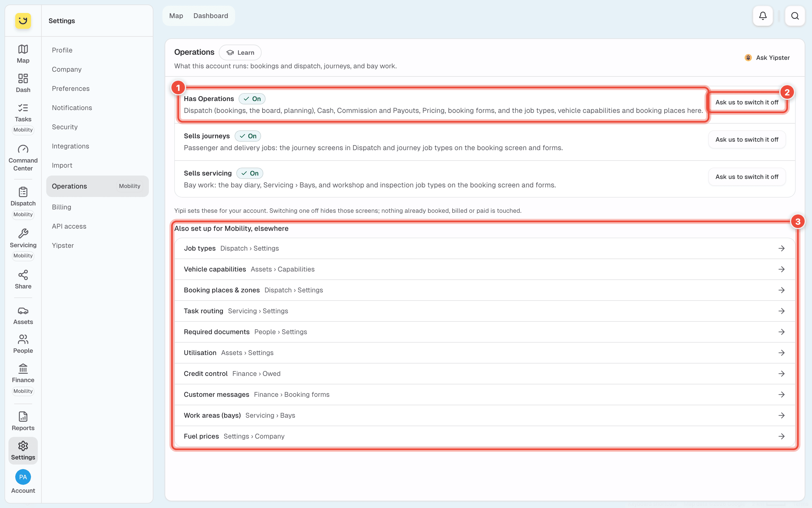Open the Tasks sidebar icon
Image resolution: width=812 pixels, height=508 pixels.
coord(23,113)
